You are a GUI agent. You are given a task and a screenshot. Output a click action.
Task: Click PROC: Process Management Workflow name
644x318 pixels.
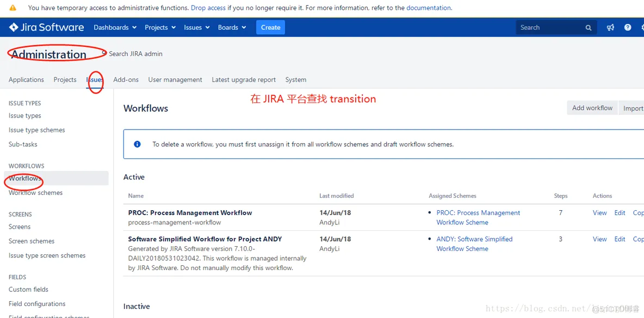pos(190,213)
